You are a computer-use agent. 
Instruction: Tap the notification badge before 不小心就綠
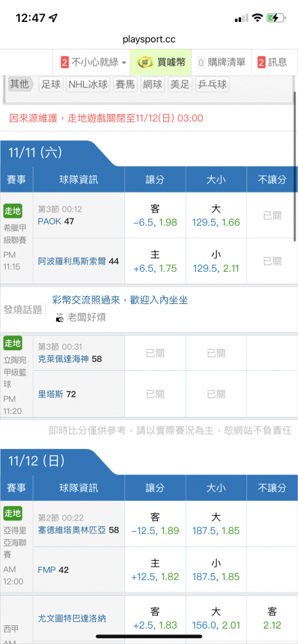(65, 62)
